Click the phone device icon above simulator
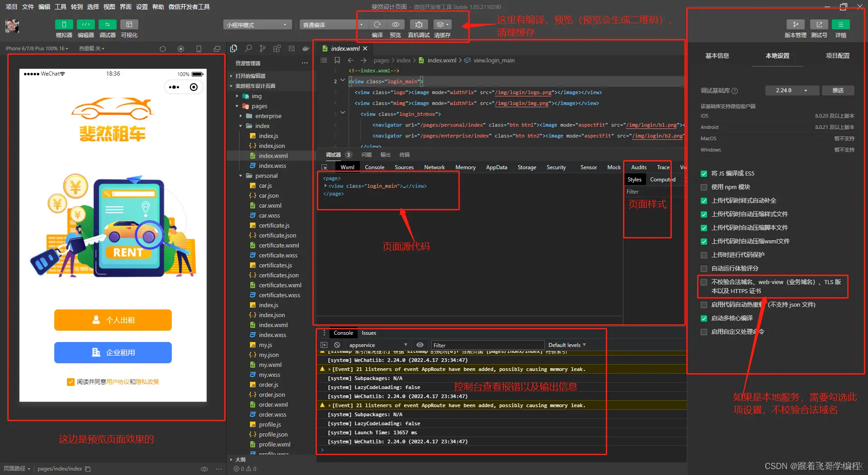The image size is (868, 475). [199, 49]
